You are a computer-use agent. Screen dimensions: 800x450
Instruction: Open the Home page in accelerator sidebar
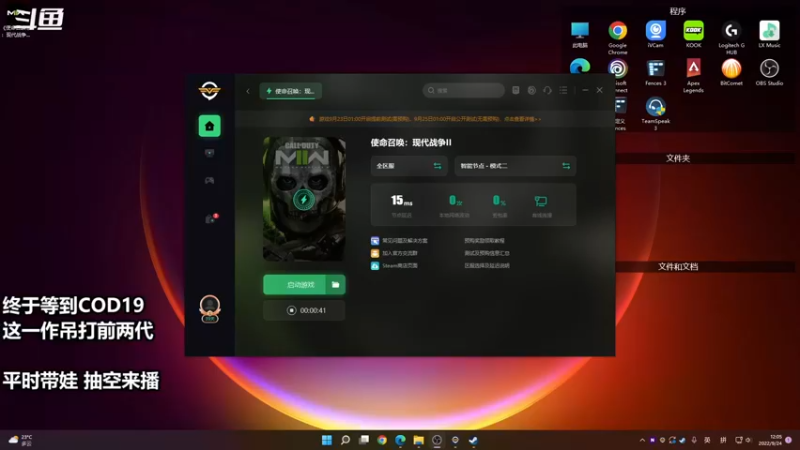[x=209, y=126]
